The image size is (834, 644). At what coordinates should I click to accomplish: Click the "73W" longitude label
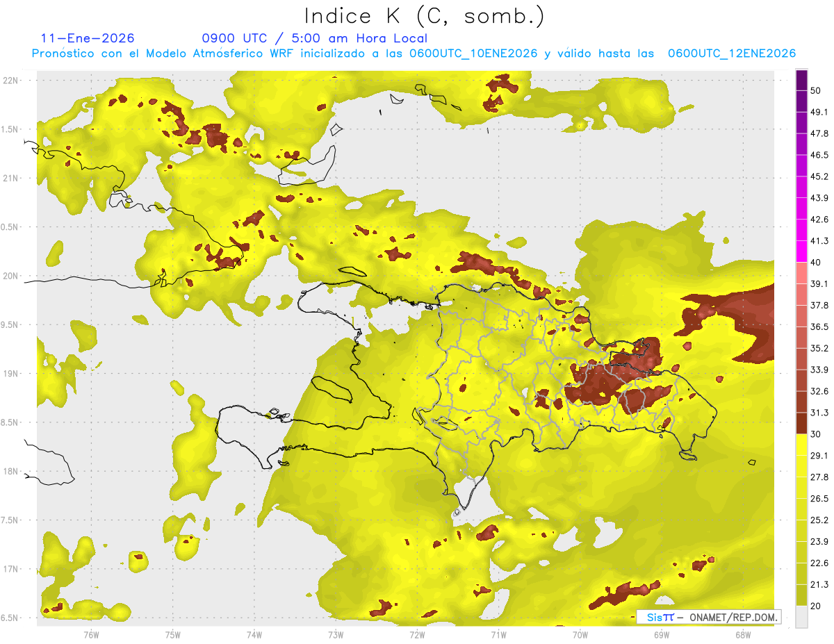pyautogui.click(x=336, y=635)
